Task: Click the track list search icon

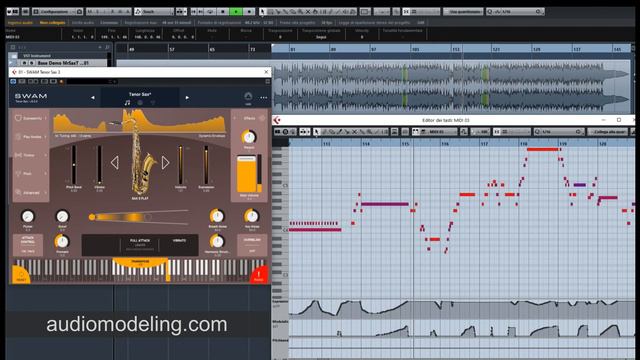Action: click(107, 47)
